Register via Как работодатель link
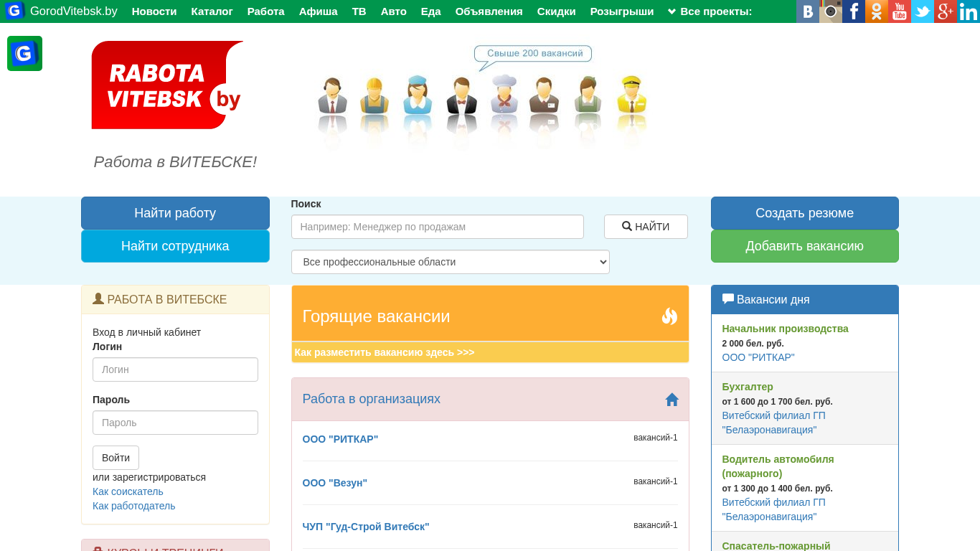The image size is (980, 551). click(x=134, y=506)
